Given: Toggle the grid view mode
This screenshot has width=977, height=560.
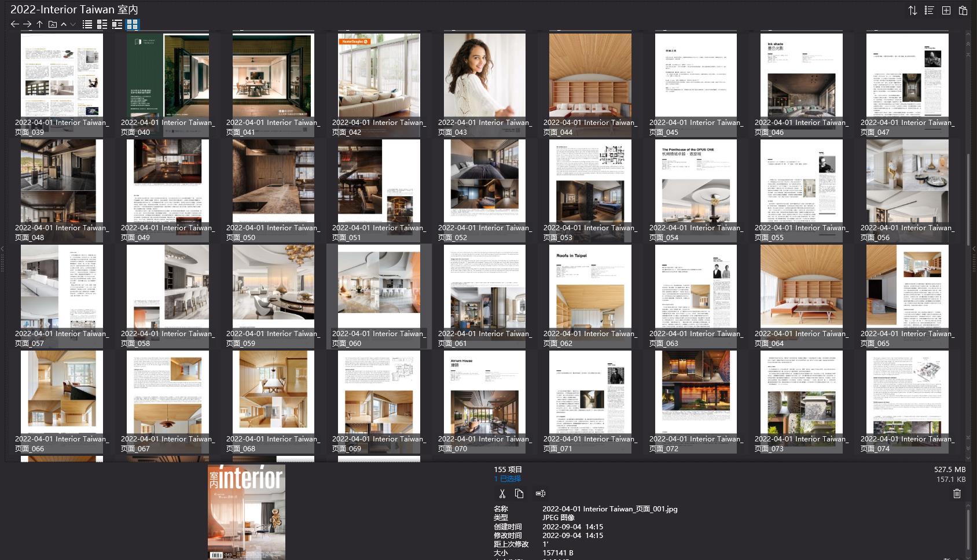Looking at the screenshot, I should pos(133,24).
